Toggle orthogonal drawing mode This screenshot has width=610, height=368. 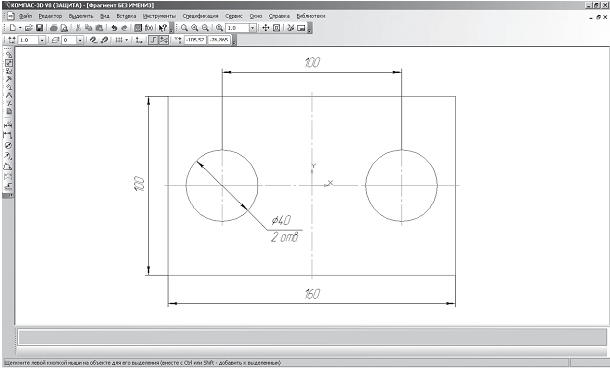click(x=153, y=40)
